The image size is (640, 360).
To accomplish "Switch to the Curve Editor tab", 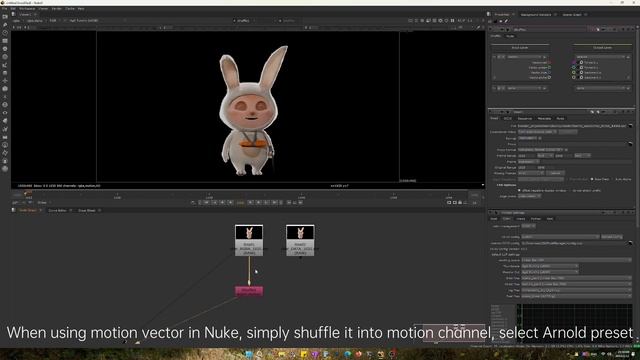I will 57,210.
